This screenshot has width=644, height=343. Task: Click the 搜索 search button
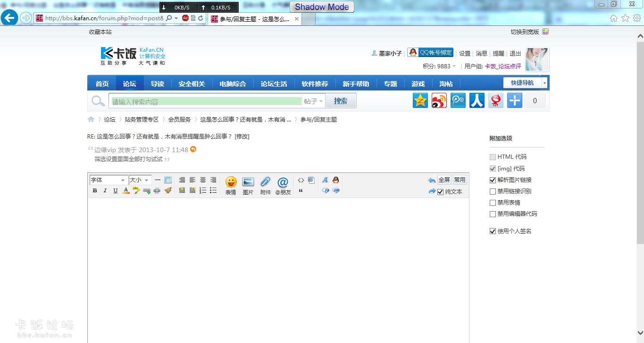(341, 101)
